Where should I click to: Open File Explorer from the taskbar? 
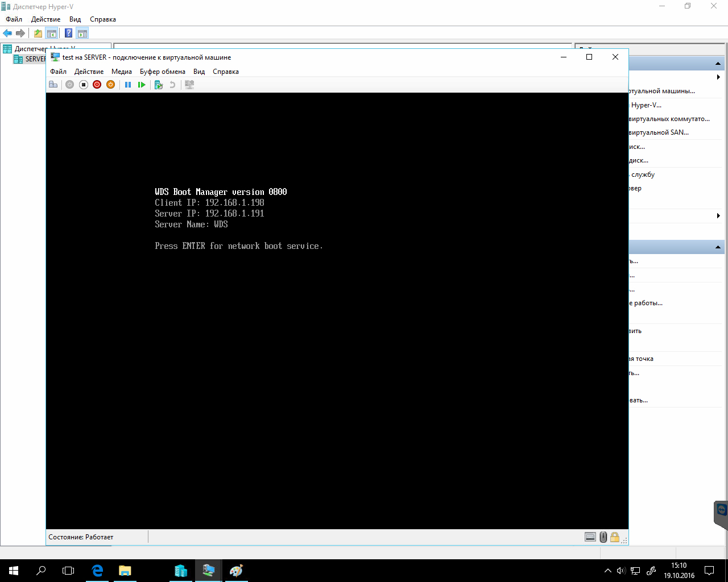pos(125,571)
